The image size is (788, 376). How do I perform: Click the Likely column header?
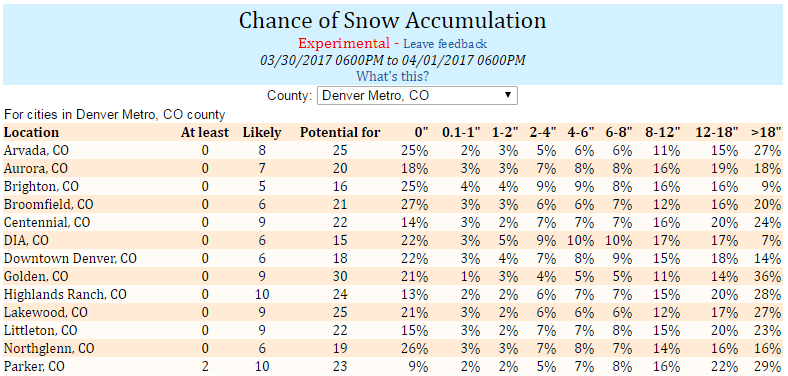coord(262,133)
